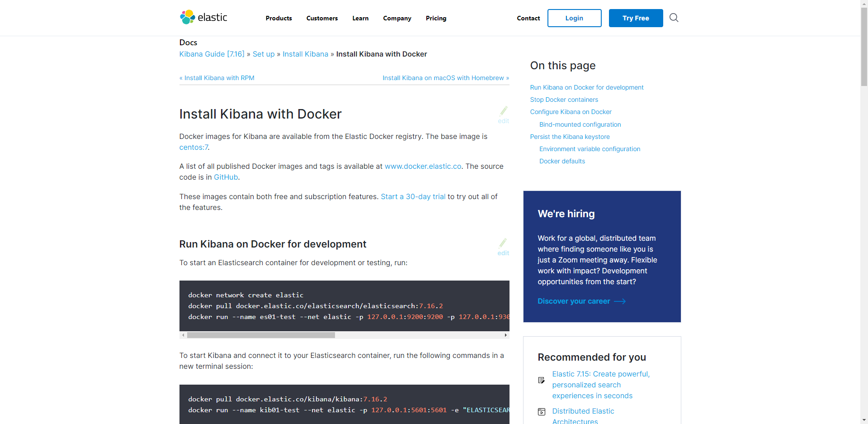The width and height of the screenshot is (868, 424).
Task: Open Distributed Elastic Architectures recommendation
Action: click(x=583, y=416)
